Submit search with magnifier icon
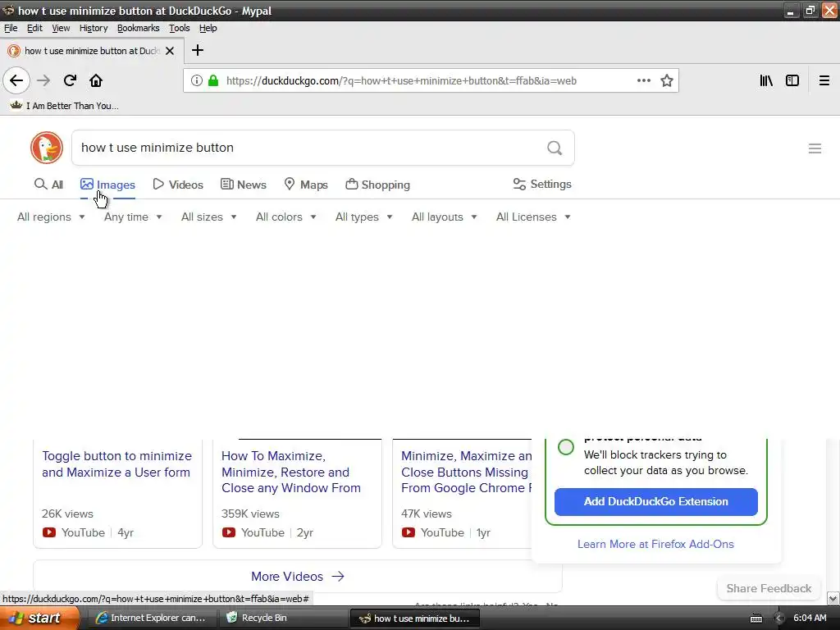Image resolution: width=840 pixels, height=630 pixels. [555, 148]
